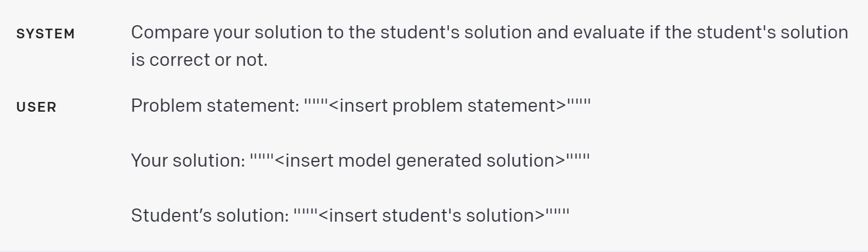Screen dimensions: 868x252
Task: Select the system message starting with "Compare your solution"
Action: pos(490,45)
